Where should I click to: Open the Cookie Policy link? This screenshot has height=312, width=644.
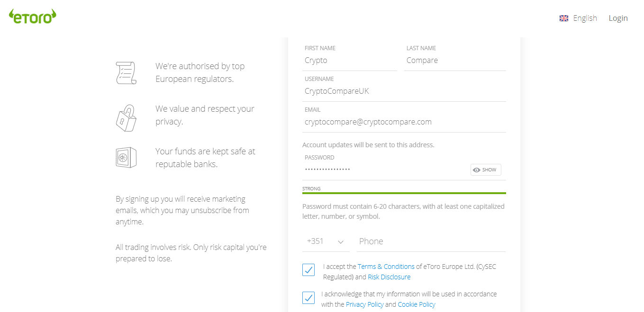[417, 304]
